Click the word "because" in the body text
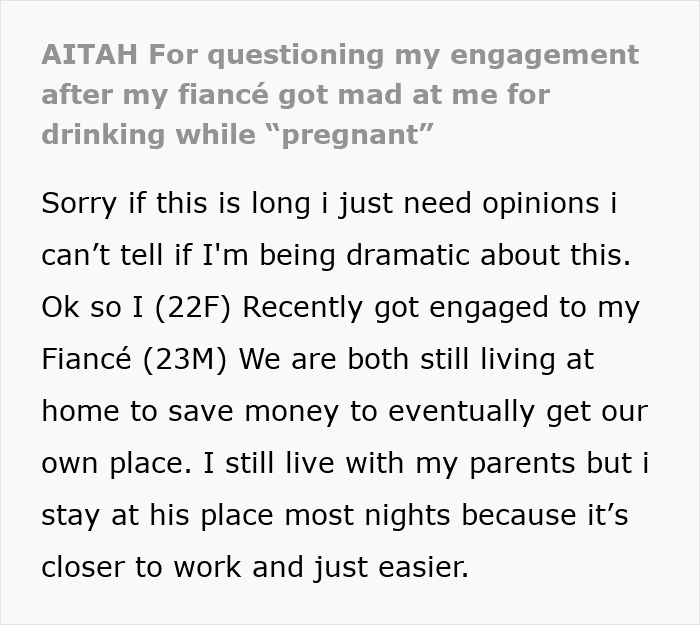This screenshot has width=700, height=625. tap(544, 515)
